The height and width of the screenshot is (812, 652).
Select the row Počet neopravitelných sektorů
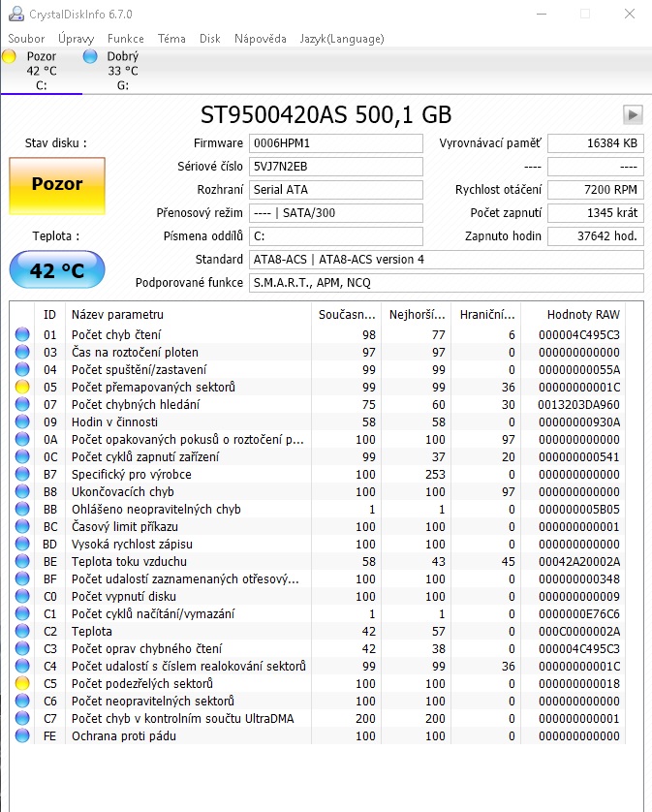(318, 701)
